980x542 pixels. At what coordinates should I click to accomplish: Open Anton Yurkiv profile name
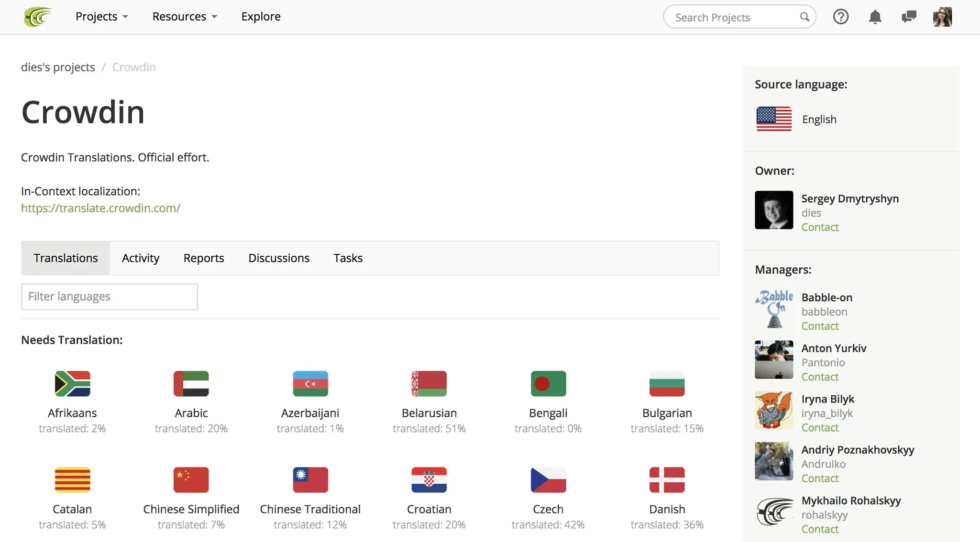click(x=834, y=348)
